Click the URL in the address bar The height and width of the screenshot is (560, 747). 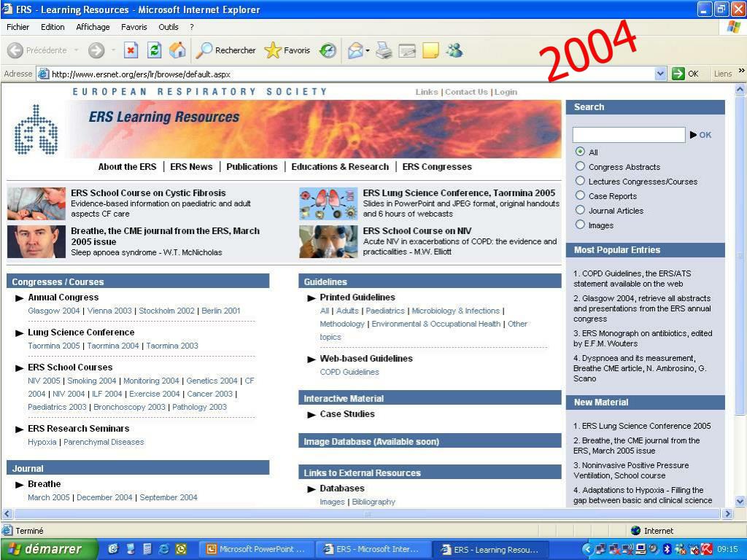141,74
